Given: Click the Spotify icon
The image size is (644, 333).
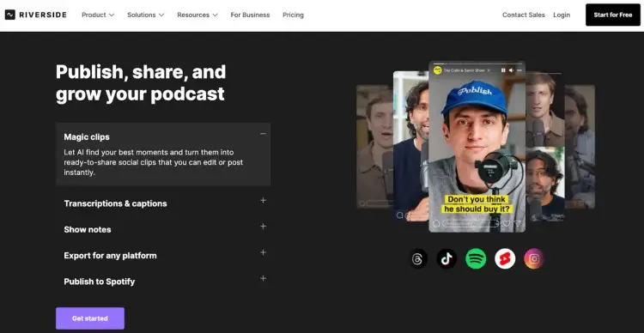Looking at the screenshot, I should [476, 258].
